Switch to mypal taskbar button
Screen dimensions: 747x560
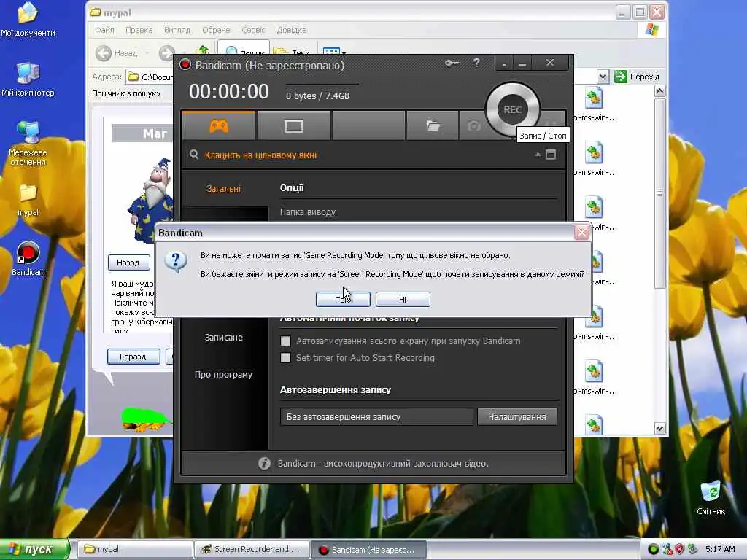pos(135,550)
